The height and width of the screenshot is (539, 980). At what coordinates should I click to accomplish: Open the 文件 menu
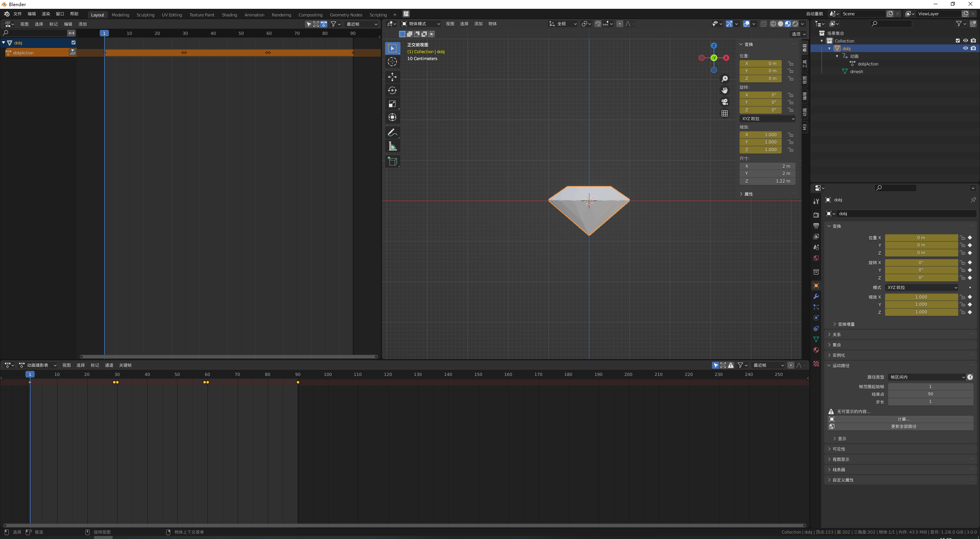pyautogui.click(x=18, y=14)
